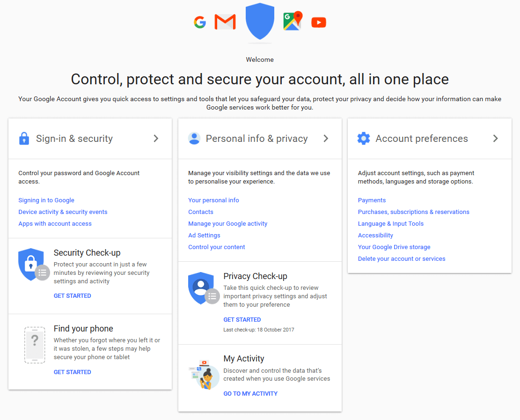Go to My Activity
Image resolution: width=520 pixels, height=420 pixels.
pyautogui.click(x=250, y=394)
